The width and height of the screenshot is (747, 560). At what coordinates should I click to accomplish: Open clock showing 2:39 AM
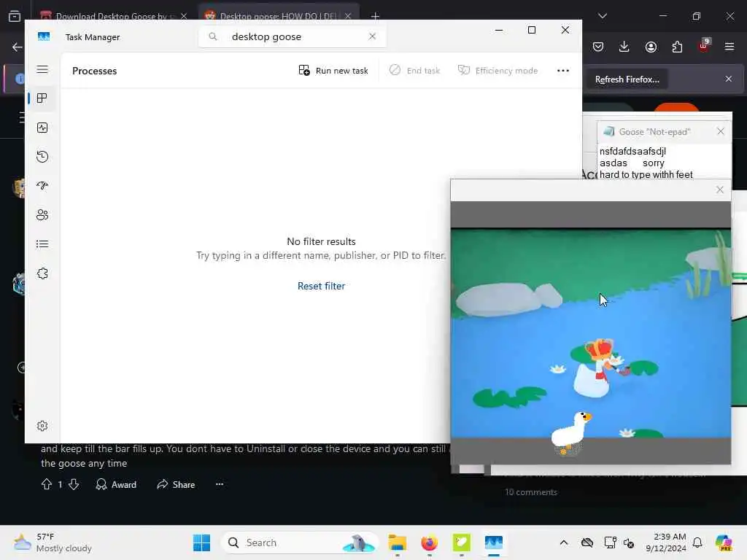tap(666, 542)
